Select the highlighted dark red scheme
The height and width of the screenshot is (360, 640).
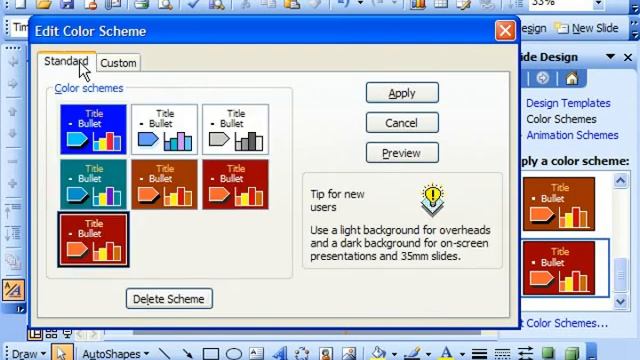[x=93, y=240]
